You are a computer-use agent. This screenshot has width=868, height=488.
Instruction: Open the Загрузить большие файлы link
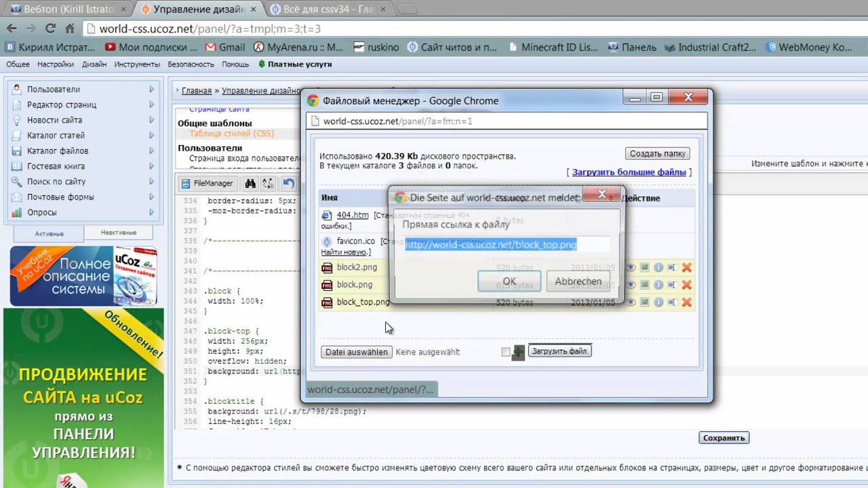[629, 172]
